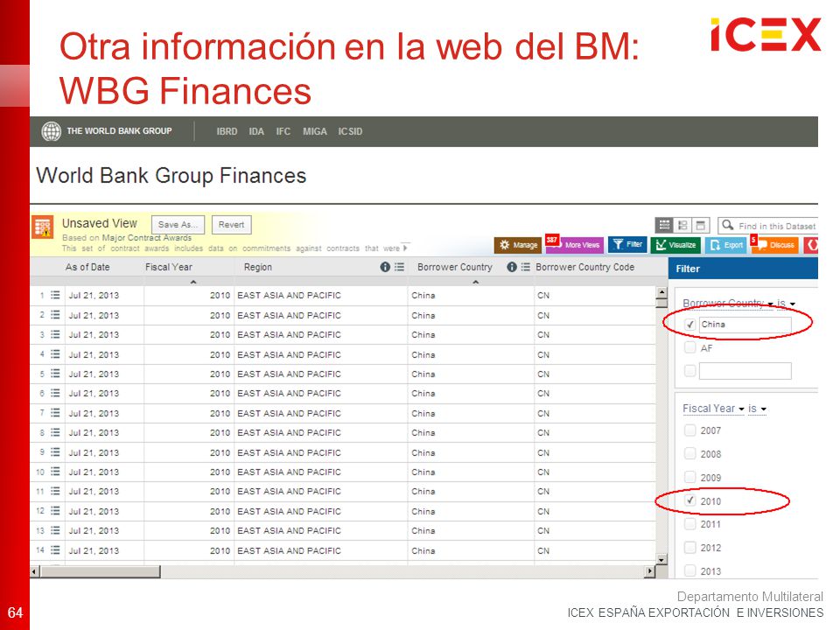Screen dimensions: 840x630
Task: Open the IFC tab
Action: click(x=283, y=132)
